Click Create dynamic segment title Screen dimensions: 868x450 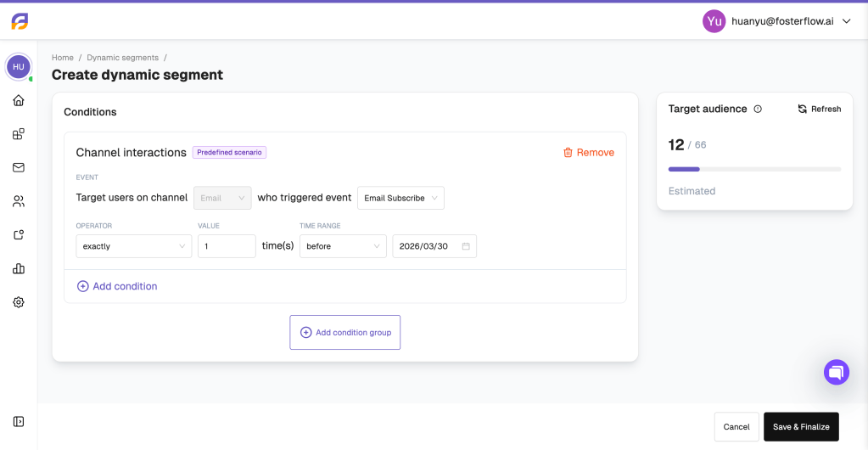137,75
